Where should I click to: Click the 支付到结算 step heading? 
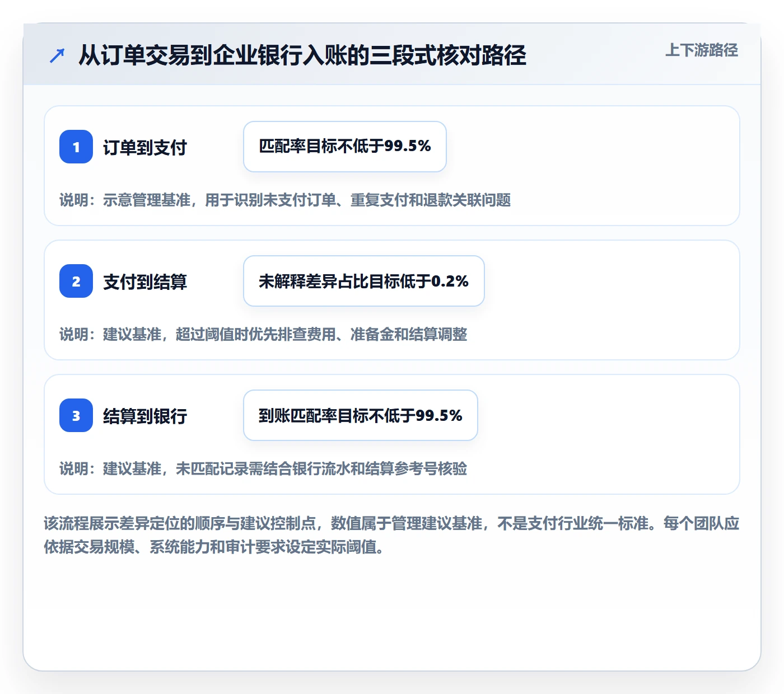pos(145,282)
